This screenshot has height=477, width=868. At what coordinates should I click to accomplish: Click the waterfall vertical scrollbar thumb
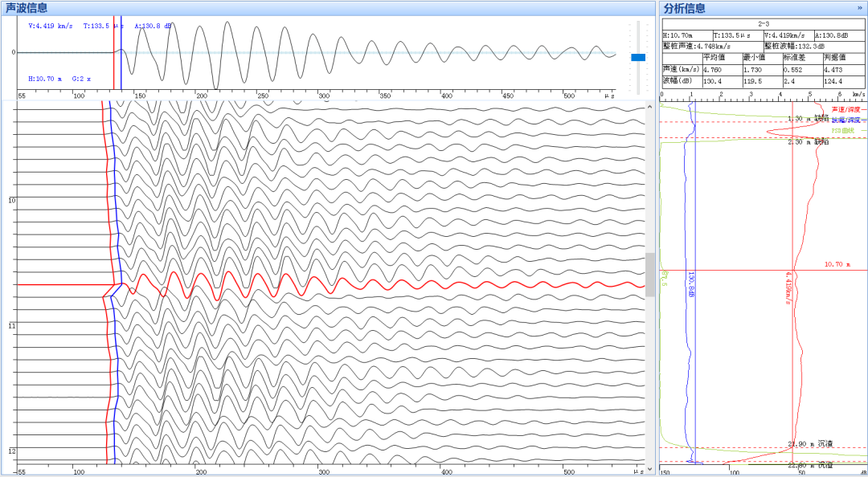[x=649, y=275]
